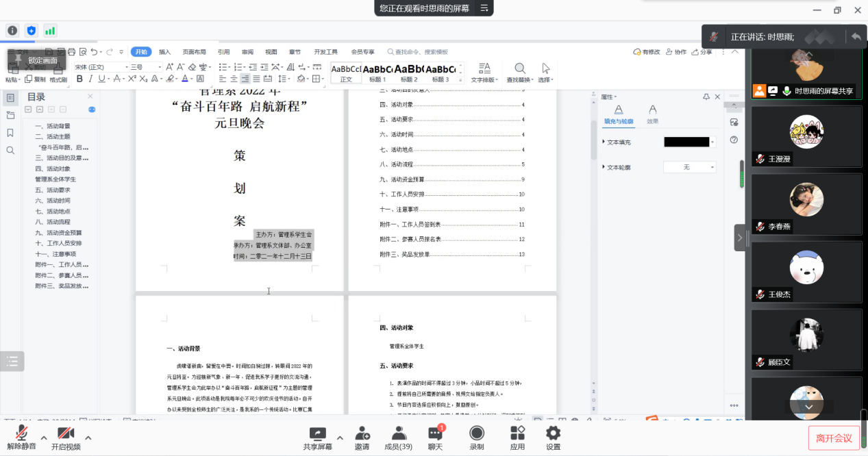Click the 共享屏幕 share screen icon
Viewport: 868px width, 456px height.
pyautogui.click(x=317, y=433)
